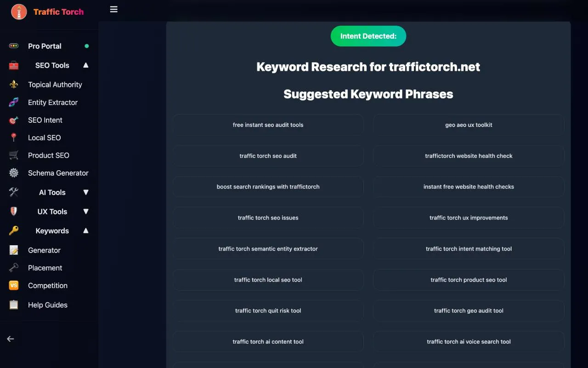The width and height of the screenshot is (588, 368).
Task: Select 'traffic torch seo issues' phrase
Action: pyautogui.click(x=268, y=218)
